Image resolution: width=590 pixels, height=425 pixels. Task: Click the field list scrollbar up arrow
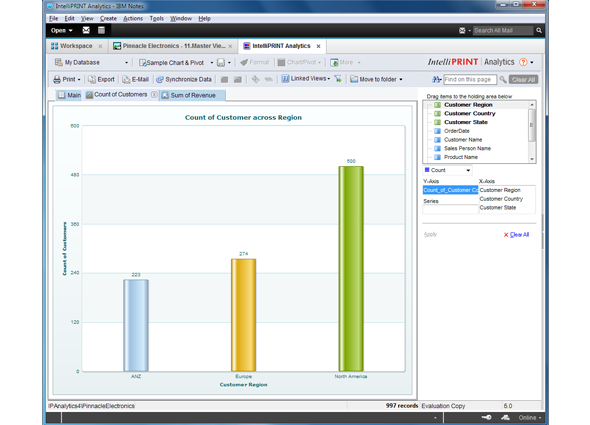532,105
